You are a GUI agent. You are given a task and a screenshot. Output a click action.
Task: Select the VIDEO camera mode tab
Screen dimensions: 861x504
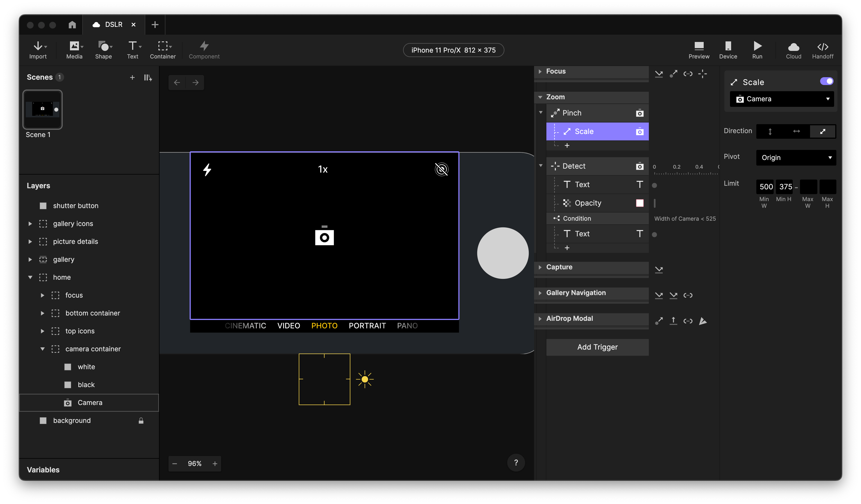(288, 325)
